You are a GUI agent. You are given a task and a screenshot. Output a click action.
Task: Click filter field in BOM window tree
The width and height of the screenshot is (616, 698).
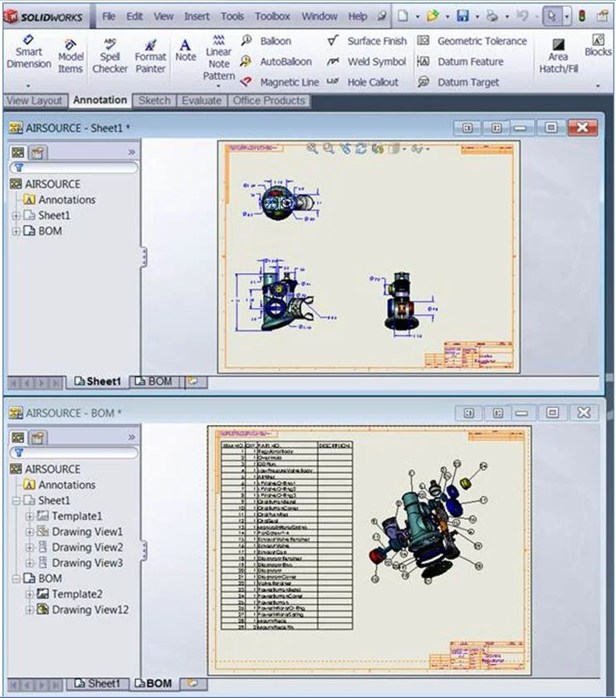tap(75, 452)
